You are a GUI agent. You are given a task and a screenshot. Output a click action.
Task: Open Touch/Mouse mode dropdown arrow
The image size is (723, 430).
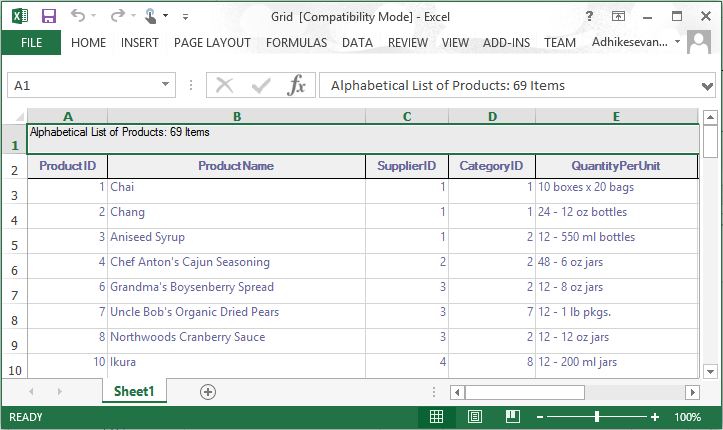click(165, 16)
